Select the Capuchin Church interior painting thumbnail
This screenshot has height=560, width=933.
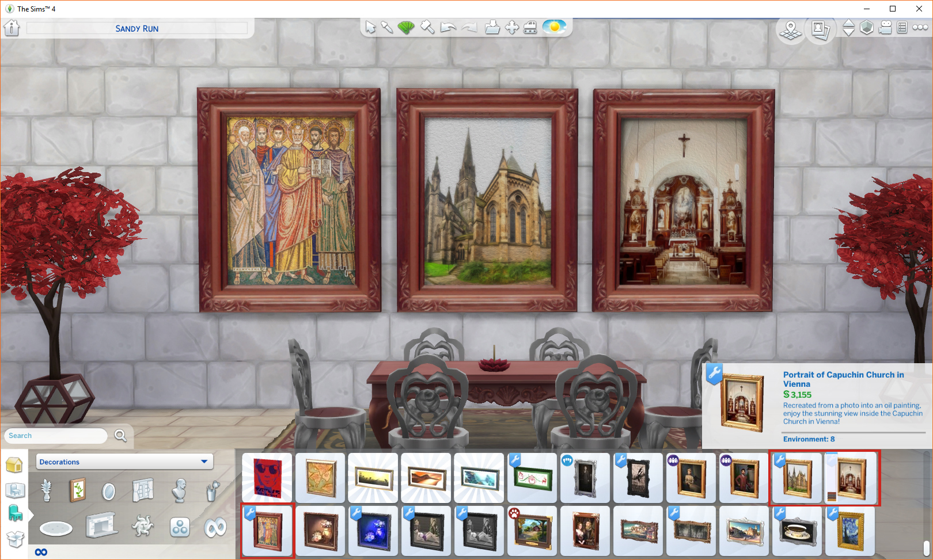point(850,478)
